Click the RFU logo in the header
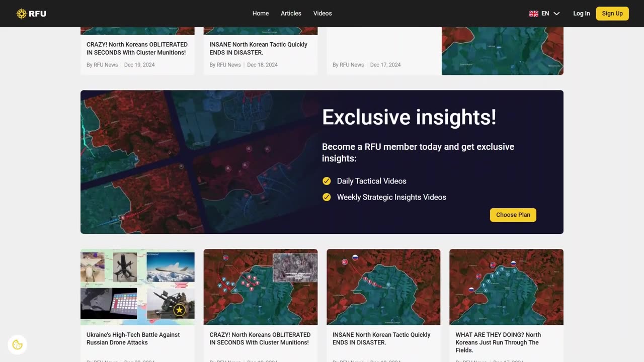Image resolution: width=644 pixels, height=362 pixels. [31, 14]
